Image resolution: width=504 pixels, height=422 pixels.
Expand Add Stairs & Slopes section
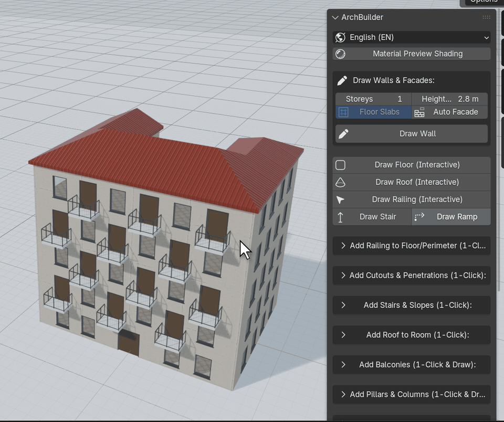pos(412,305)
